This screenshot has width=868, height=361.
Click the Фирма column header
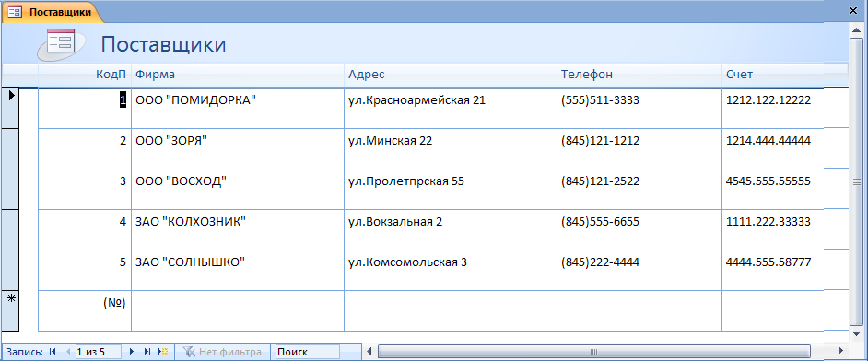tap(238, 75)
